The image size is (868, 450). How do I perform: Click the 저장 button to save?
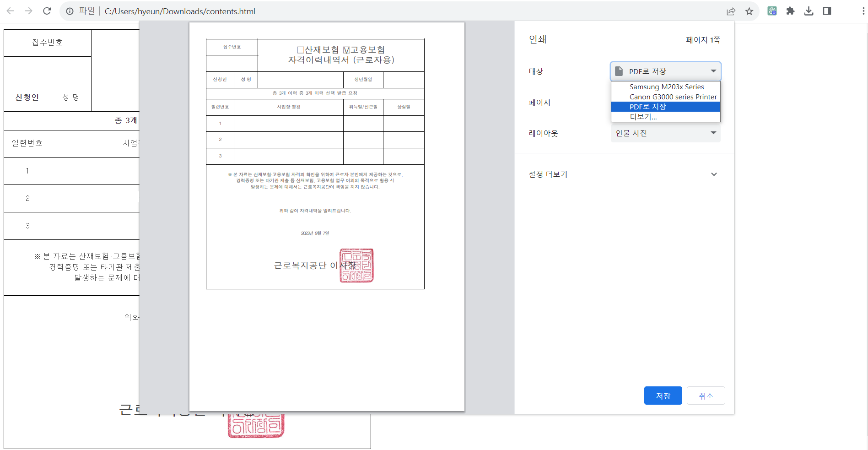pos(663,395)
